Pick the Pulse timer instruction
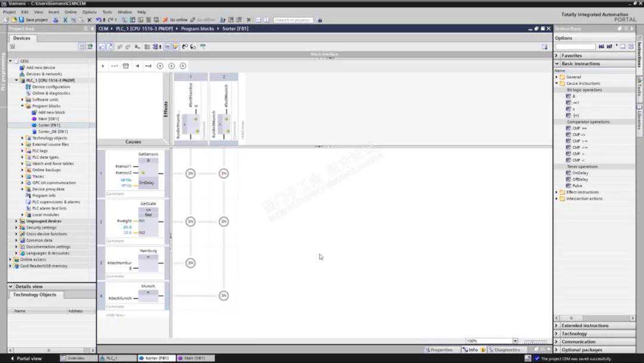 pos(577,186)
